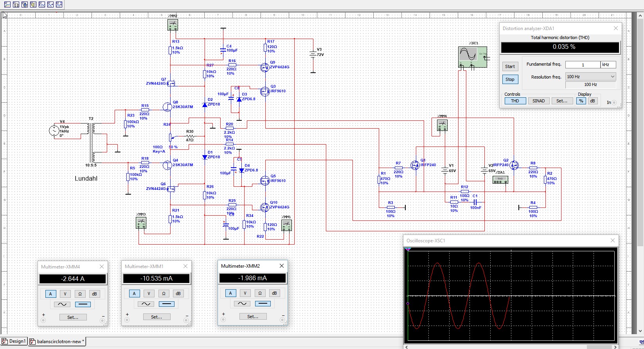Screen dimensions: 644x349
Task: Select the BJT Analyzer instrument in toolbar
Action: pyautogui.click(x=7, y=4)
